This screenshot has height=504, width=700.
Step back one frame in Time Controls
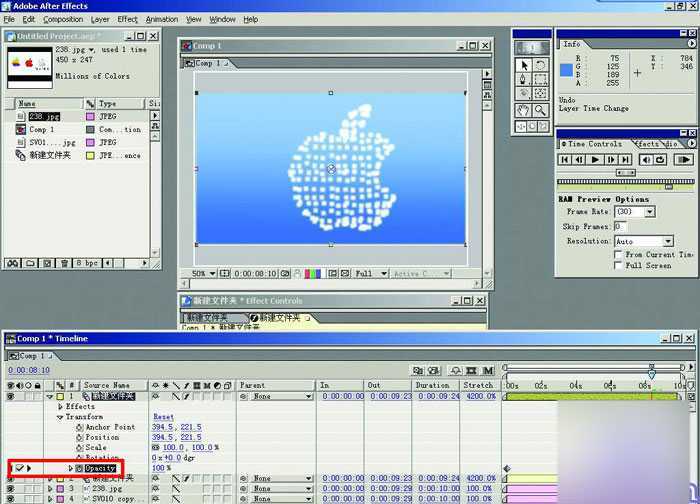579,159
